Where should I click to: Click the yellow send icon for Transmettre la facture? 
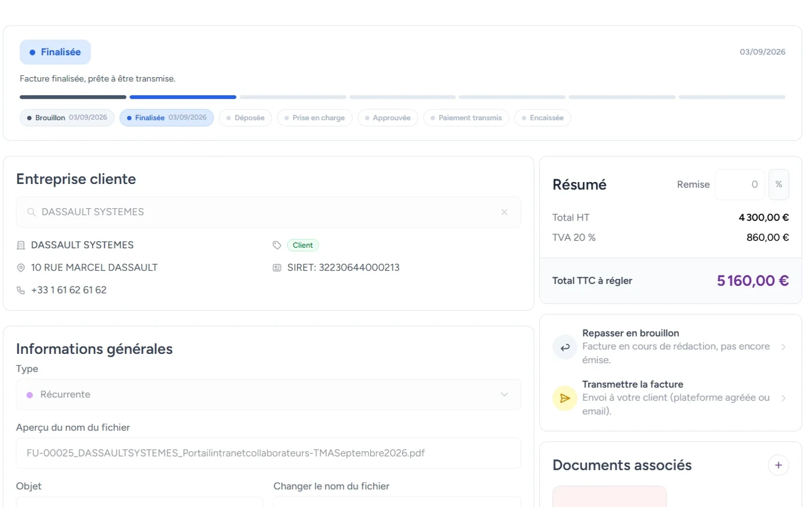point(564,399)
